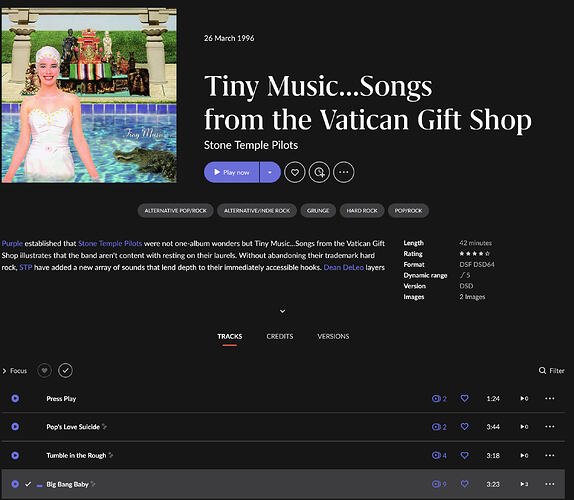574x500 pixels.
Task: Play the Press Play track
Action: (15, 398)
